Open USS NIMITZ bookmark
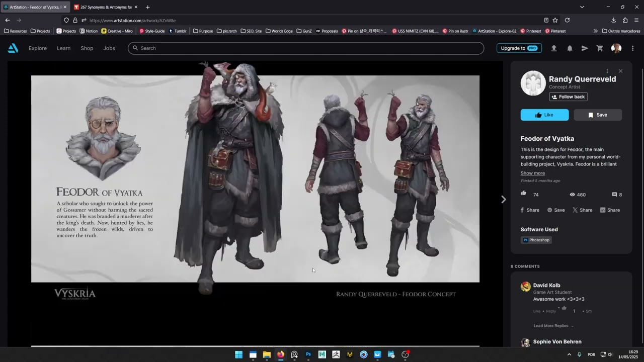 tap(415, 31)
